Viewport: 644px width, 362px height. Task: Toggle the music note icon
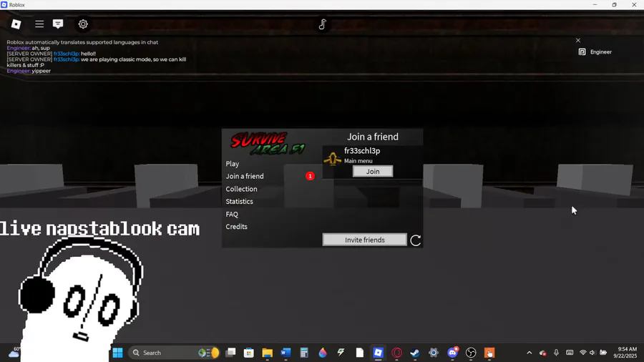coord(323,24)
